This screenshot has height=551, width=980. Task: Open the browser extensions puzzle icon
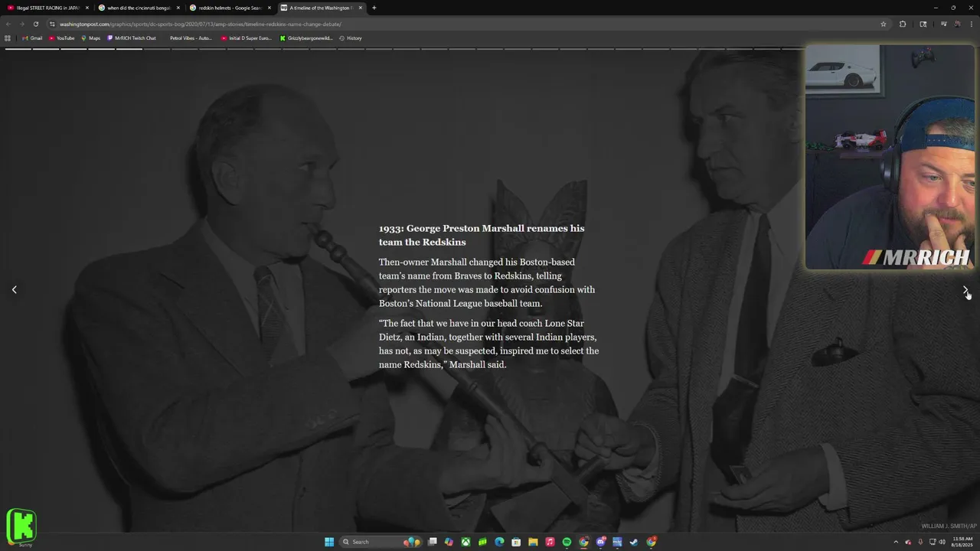(x=903, y=24)
